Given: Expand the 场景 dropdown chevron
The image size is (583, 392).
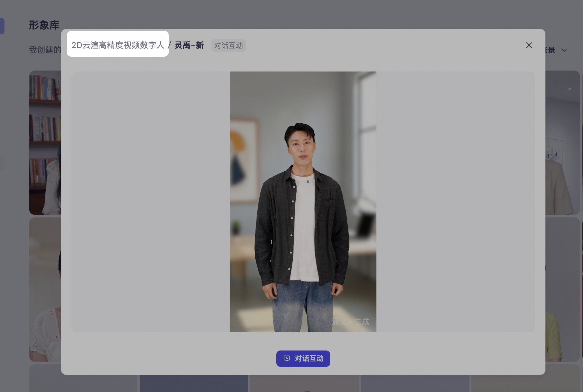Looking at the screenshot, I should 564,50.
